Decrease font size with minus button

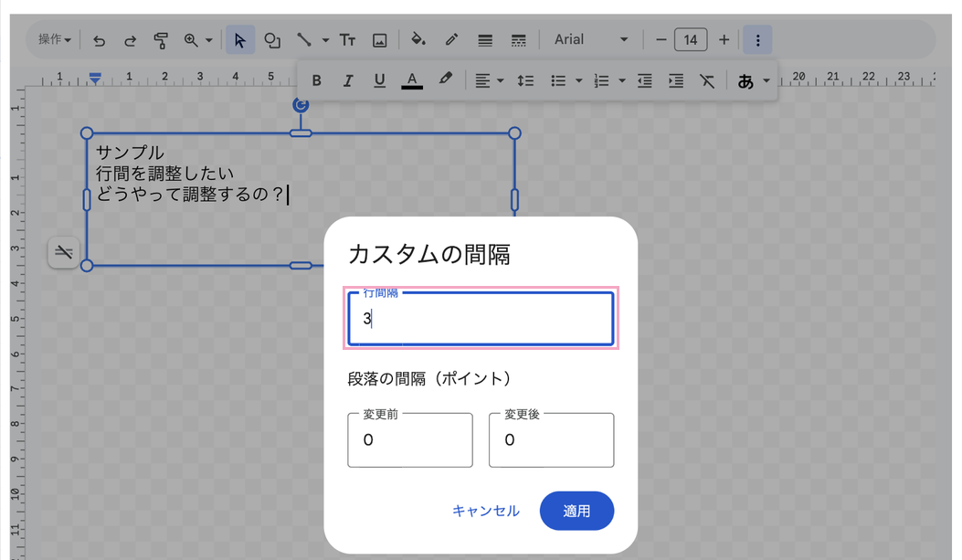[661, 40]
